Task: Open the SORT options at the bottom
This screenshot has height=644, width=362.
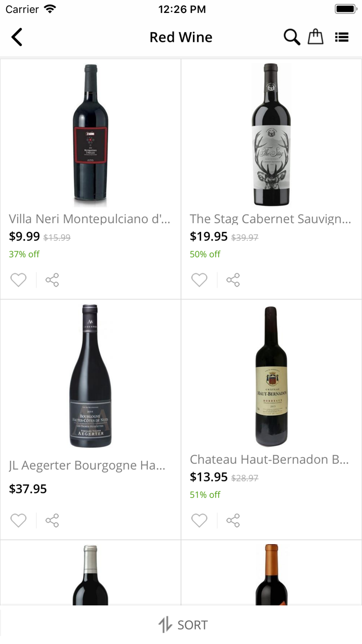Action: (x=181, y=624)
